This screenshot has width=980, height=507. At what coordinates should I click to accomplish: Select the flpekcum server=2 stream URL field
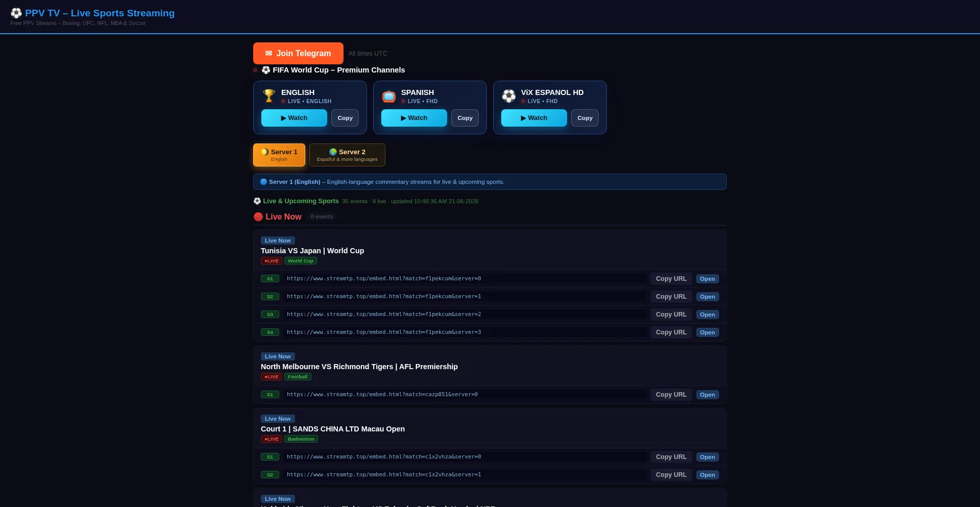tap(465, 315)
